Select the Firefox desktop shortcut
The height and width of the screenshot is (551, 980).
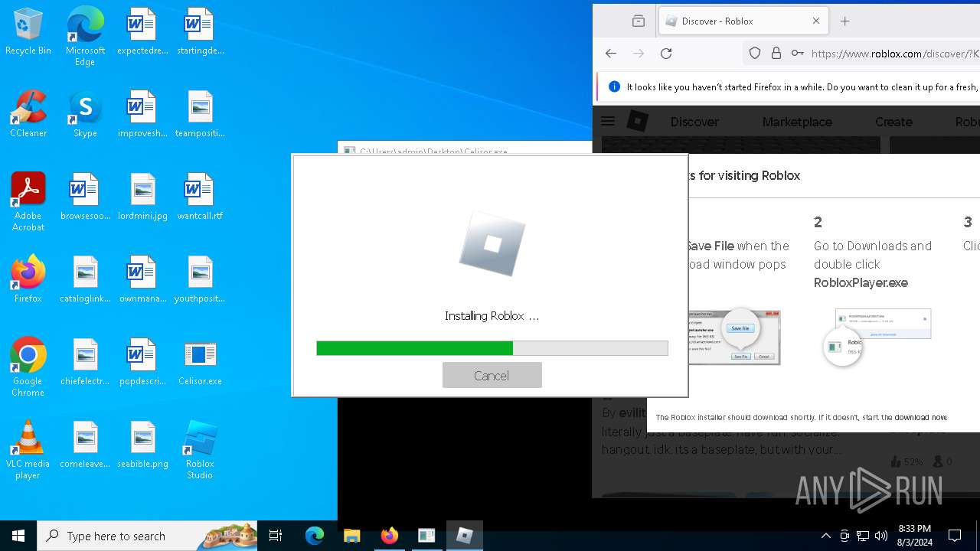coord(28,280)
